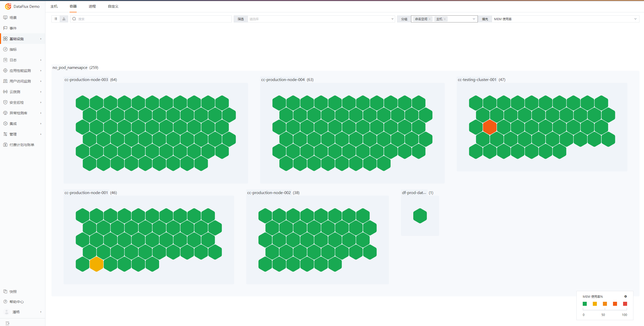Collapse sidebar with bottom toggle icon
The height and width of the screenshot is (326, 644).
click(x=7, y=323)
